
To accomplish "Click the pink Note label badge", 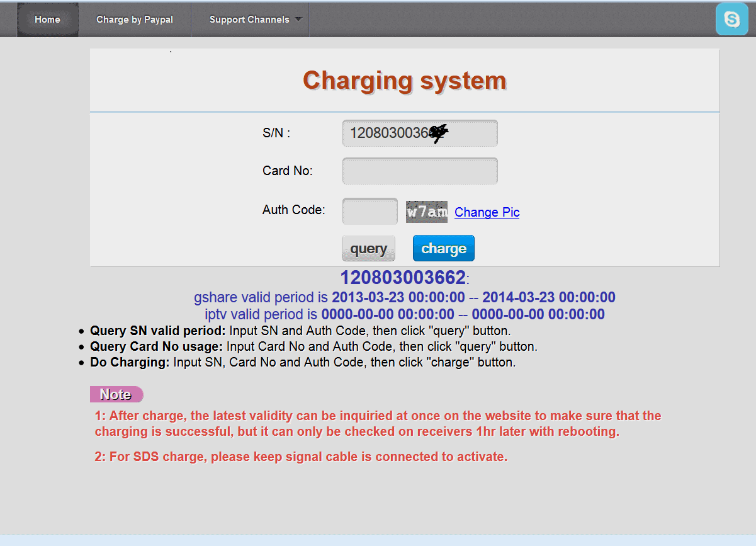I will [x=116, y=394].
